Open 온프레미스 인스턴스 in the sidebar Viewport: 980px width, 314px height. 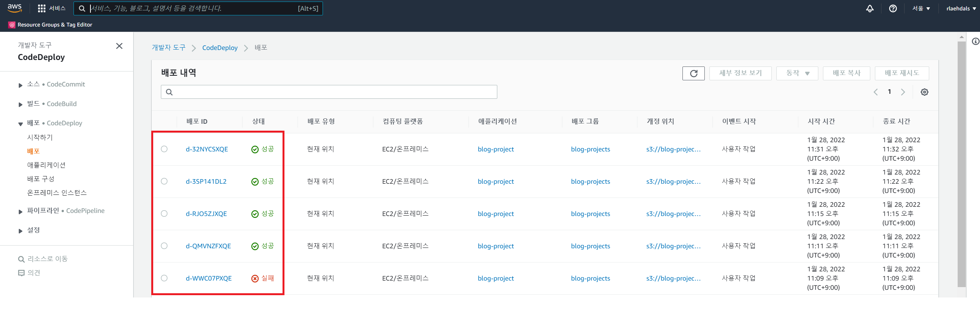coord(57,193)
